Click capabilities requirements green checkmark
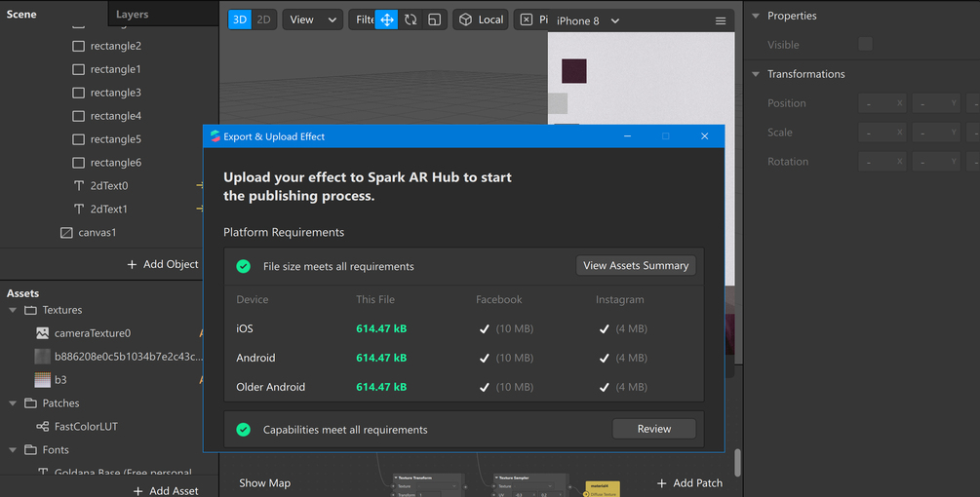980x497 pixels. click(x=243, y=430)
